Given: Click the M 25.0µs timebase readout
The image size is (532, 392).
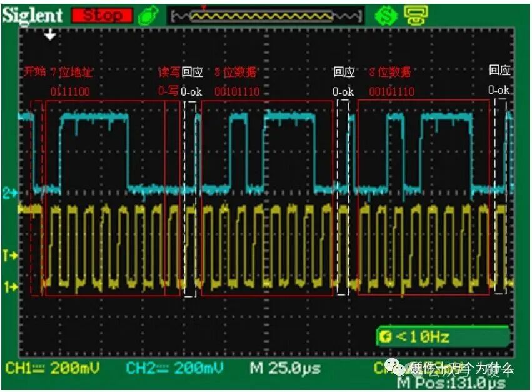Looking at the screenshot, I should (285, 368).
